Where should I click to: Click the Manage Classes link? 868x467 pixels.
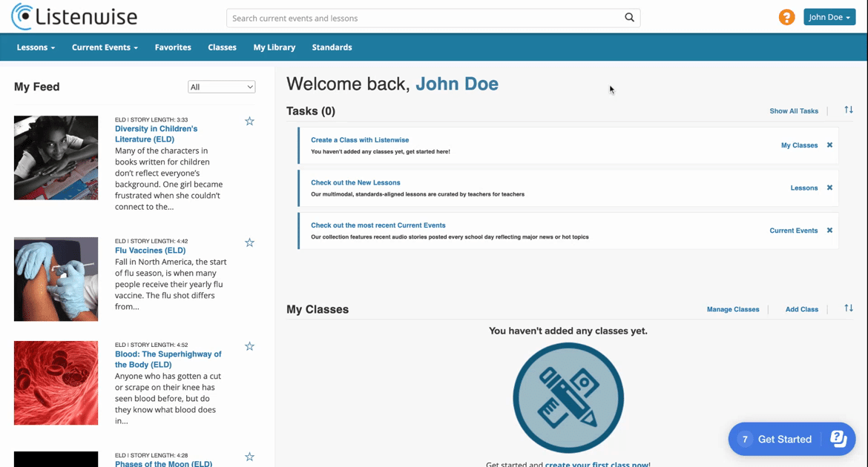point(732,309)
